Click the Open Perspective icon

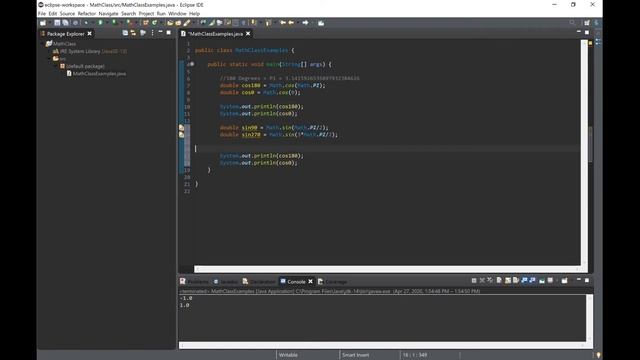tap(587, 23)
